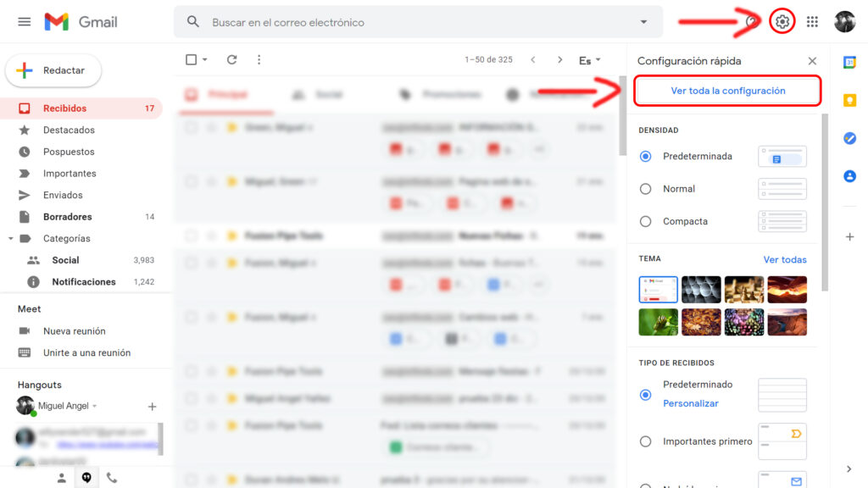
Task: Click the search magnifier icon
Action: tap(192, 22)
